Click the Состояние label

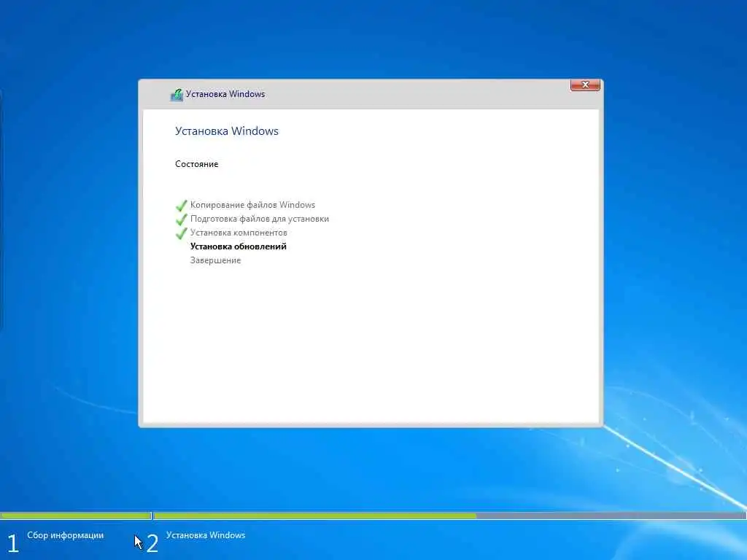(x=196, y=164)
